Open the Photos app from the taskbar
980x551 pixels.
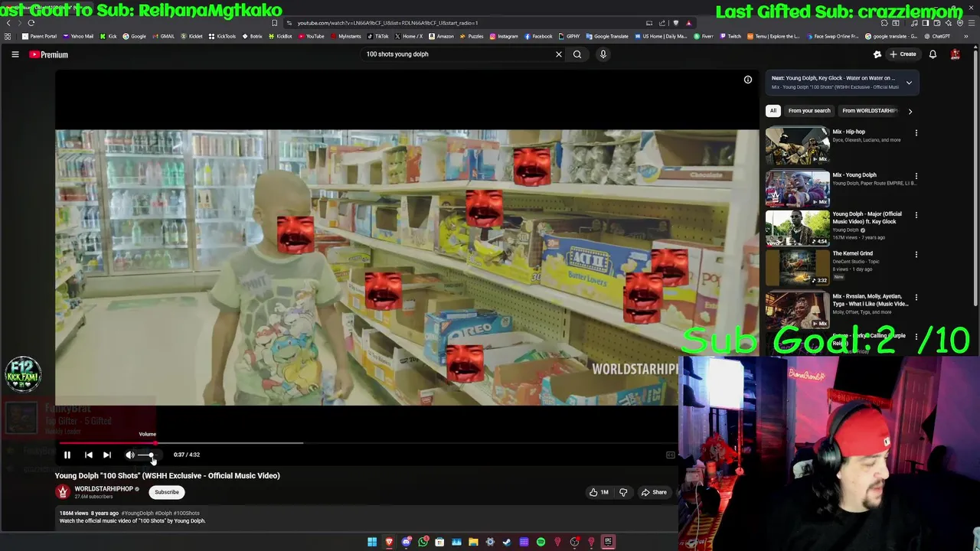point(456,542)
